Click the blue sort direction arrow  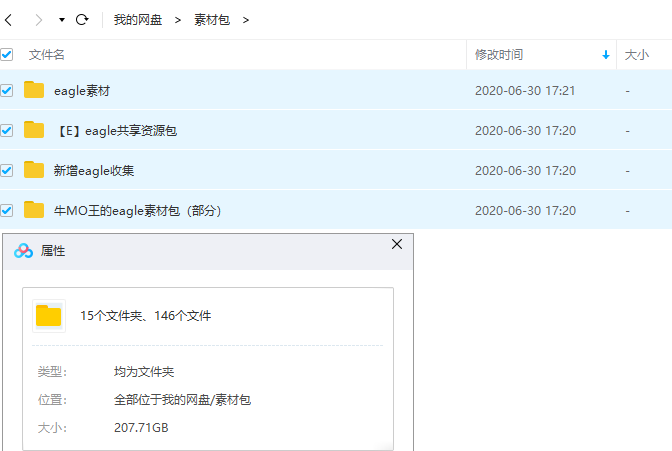pos(606,55)
